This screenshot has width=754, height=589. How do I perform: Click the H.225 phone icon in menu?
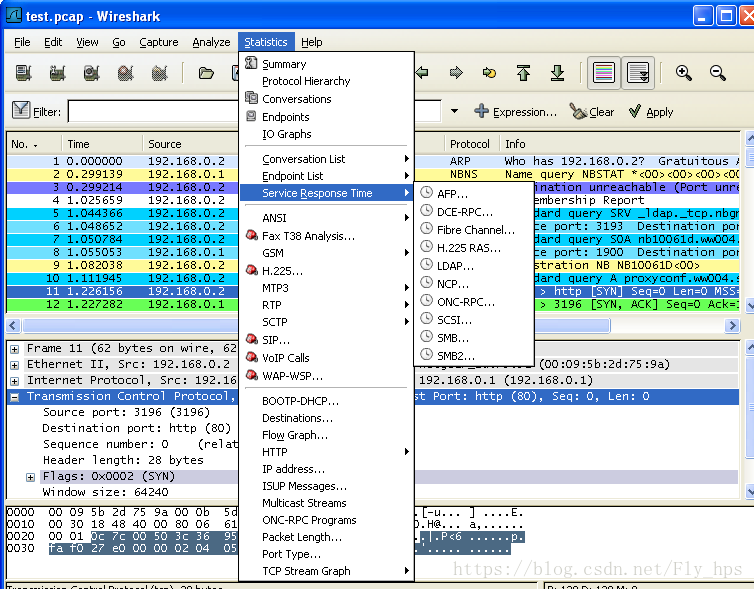pyautogui.click(x=251, y=270)
